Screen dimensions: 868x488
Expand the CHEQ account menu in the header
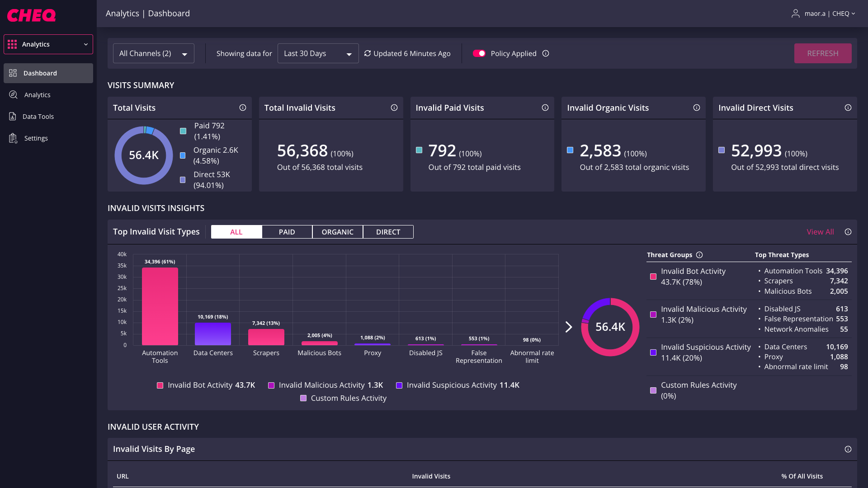point(854,13)
